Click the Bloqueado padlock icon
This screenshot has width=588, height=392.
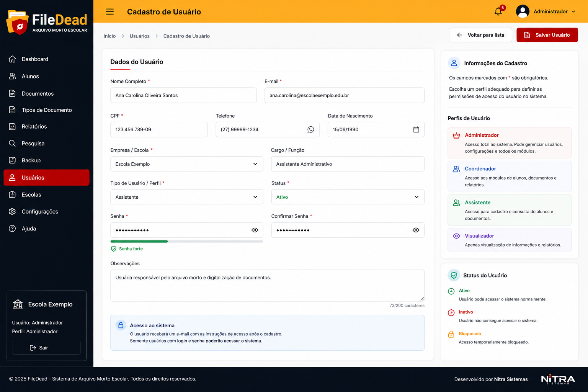(451, 334)
